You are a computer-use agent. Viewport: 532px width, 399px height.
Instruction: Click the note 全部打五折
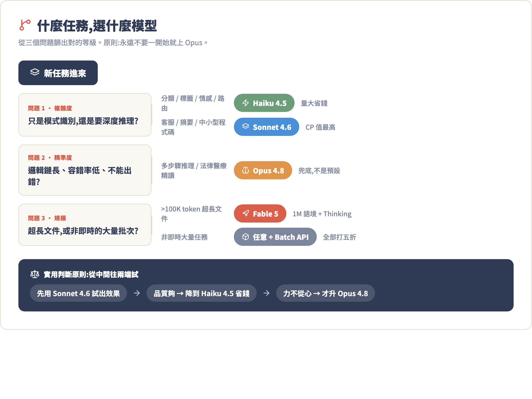(x=339, y=237)
